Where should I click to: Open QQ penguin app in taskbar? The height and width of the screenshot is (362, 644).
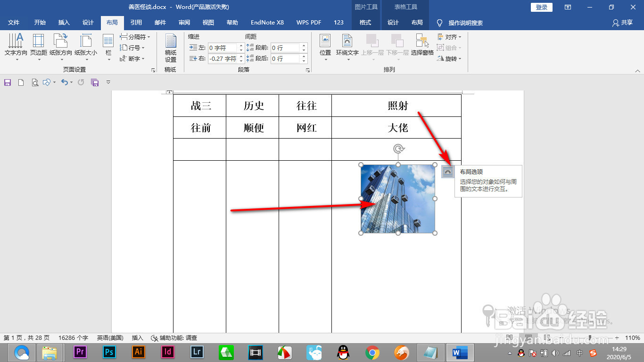click(x=343, y=352)
